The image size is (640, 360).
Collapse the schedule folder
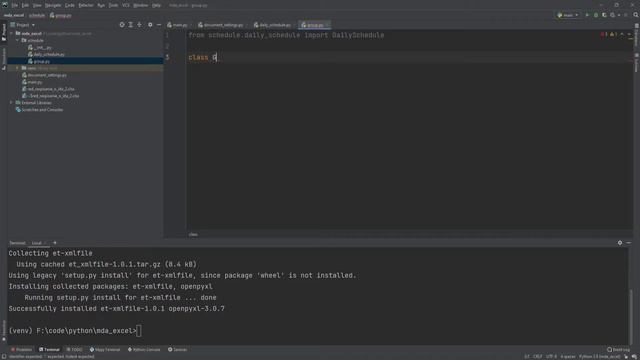coord(18,40)
